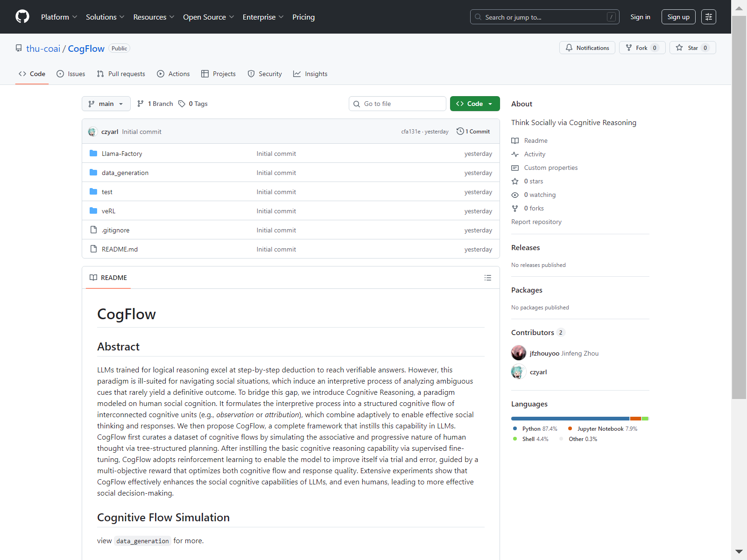Open cfa131e commit hash link
747x560 pixels.
pyautogui.click(x=411, y=132)
